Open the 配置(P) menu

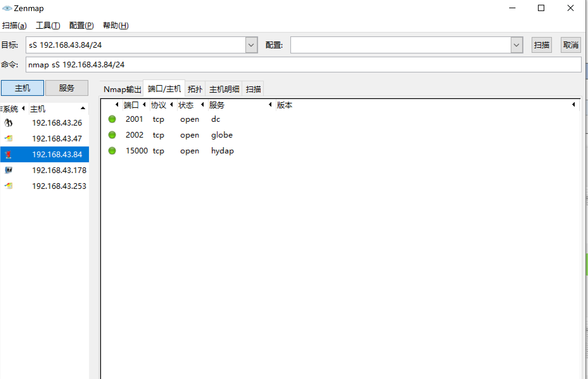(x=81, y=25)
